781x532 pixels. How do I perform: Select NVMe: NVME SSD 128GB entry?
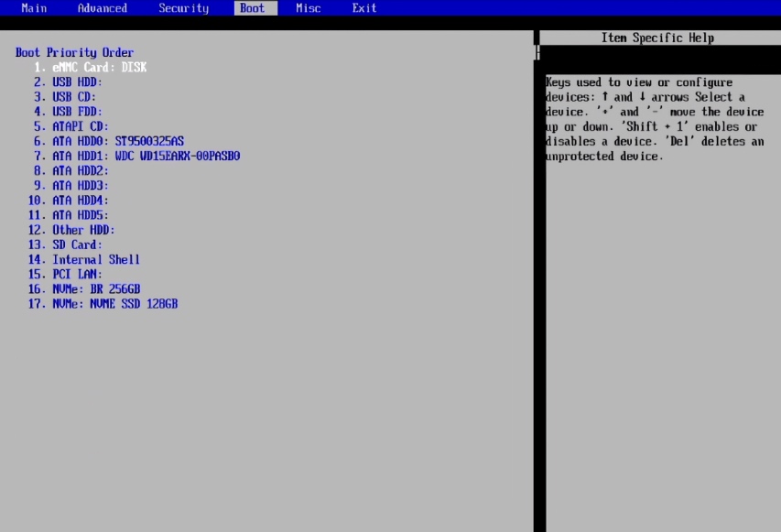[x=103, y=304]
